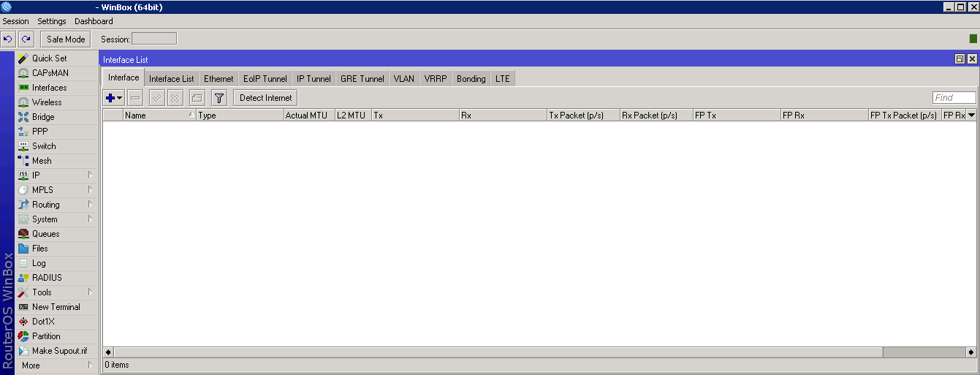
Task: Sort by the Tx Packet (p/s) column
Action: pyautogui.click(x=584, y=115)
